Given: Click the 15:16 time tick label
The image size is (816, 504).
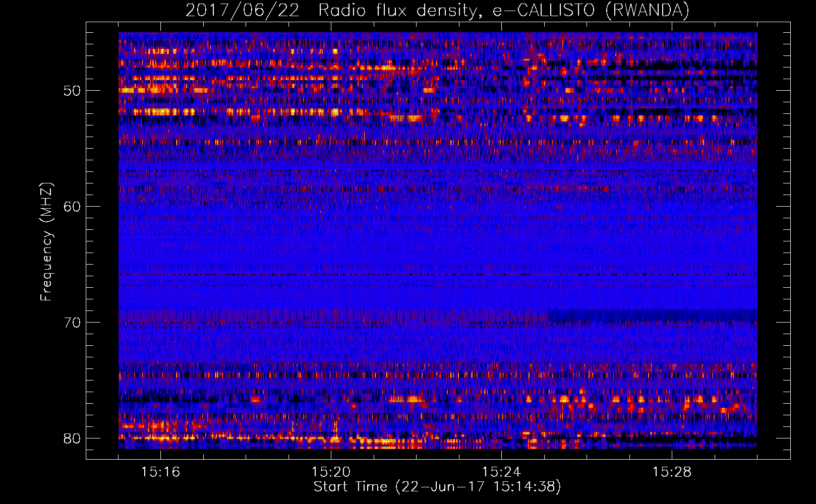Looking at the screenshot, I should pyautogui.click(x=160, y=472).
